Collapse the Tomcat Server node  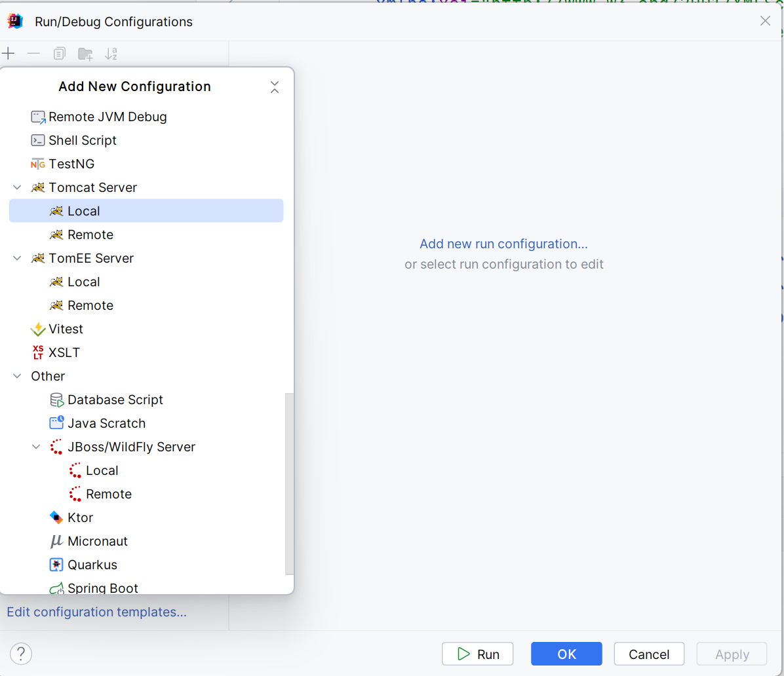[18, 187]
